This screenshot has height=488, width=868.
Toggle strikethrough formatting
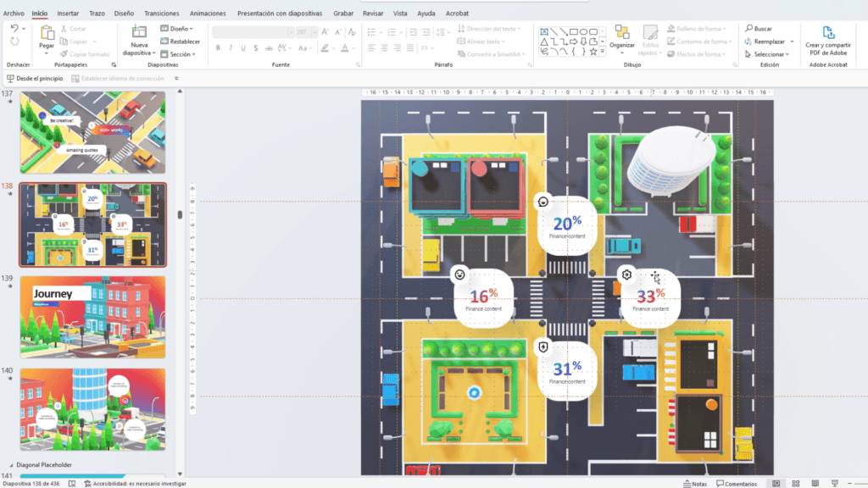click(x=269, y=48)
